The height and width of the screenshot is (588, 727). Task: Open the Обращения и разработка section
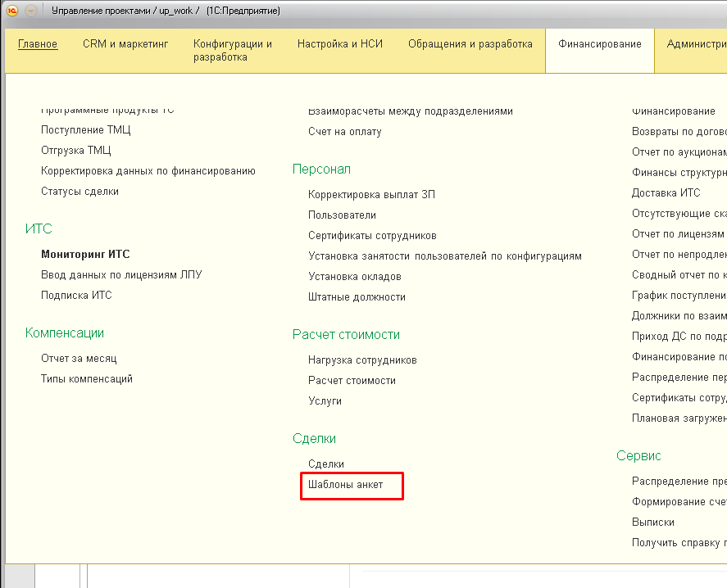(470, 44)
